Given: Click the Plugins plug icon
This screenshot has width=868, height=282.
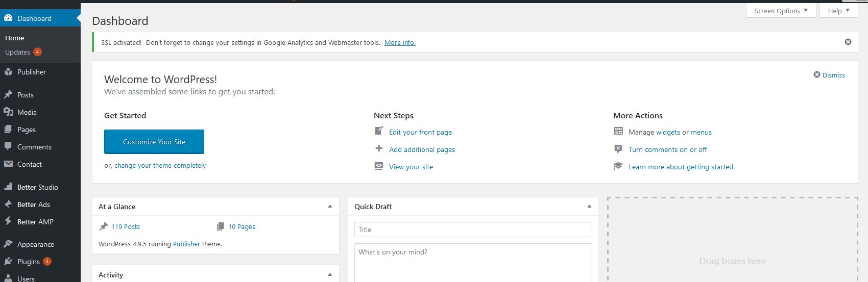Looking at the screenshot, I should (x=8, y=262).
